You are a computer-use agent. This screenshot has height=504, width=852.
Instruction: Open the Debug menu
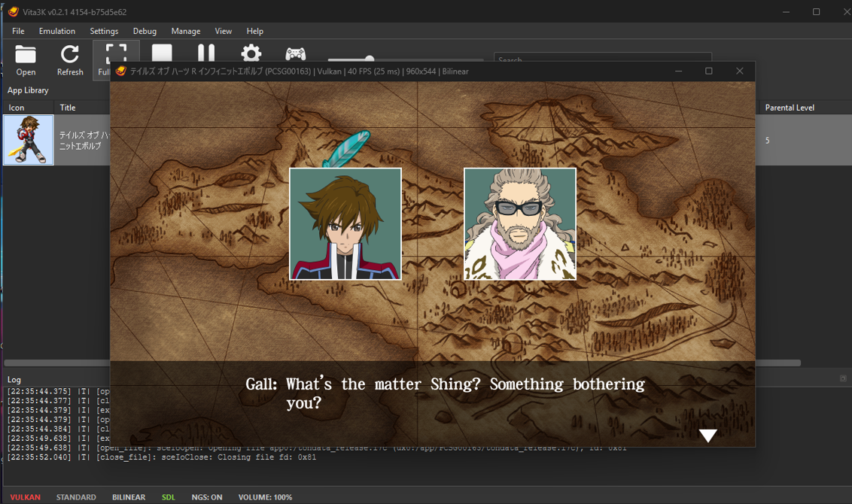(145, 31)
